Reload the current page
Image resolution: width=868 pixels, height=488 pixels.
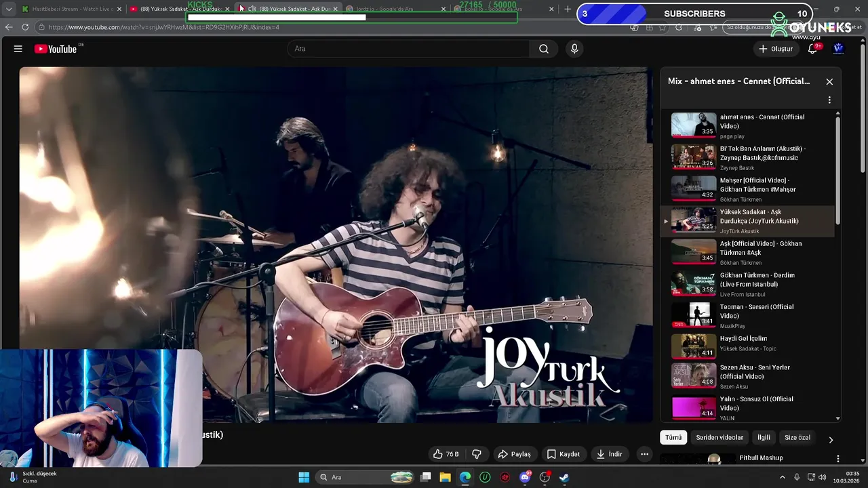(25, 27)
